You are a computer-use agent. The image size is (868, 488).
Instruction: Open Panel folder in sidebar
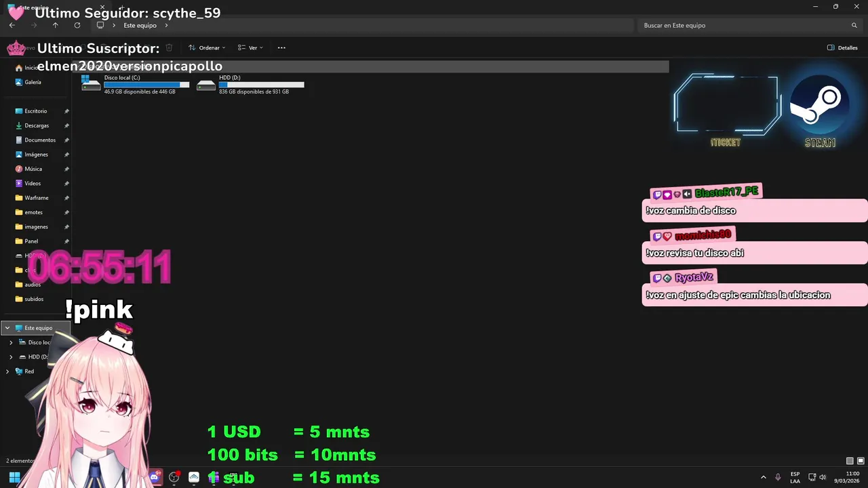tap(31, 241)
